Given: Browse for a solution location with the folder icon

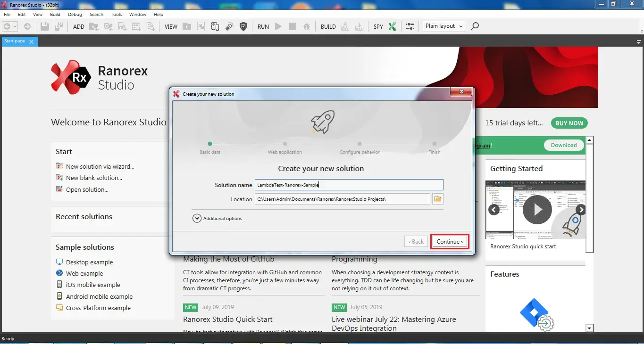Looking at the screenshot, I should pos(437,199).
